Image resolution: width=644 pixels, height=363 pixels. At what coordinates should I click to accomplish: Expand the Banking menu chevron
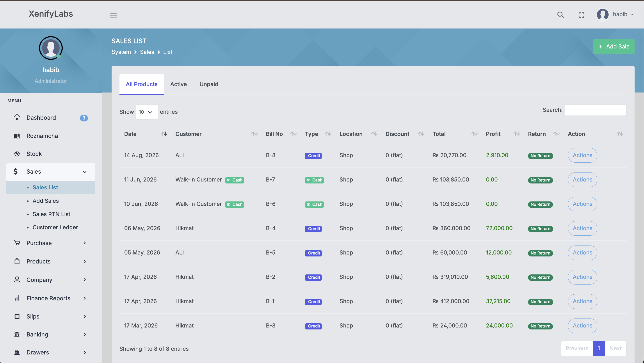click(85, 335)
